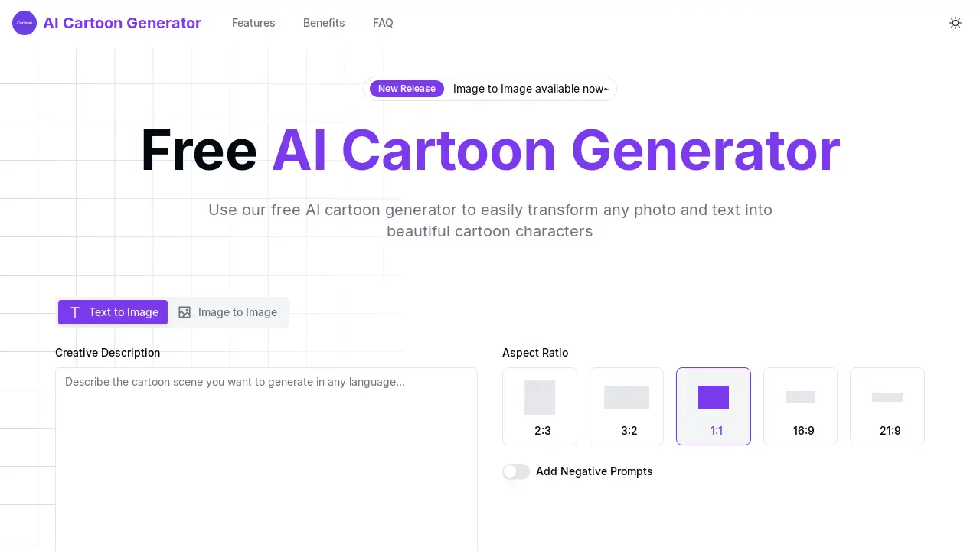The width and height of the screenshot is (980, 551).
Task: Go to the FAQ section
Action: point(383,23)
